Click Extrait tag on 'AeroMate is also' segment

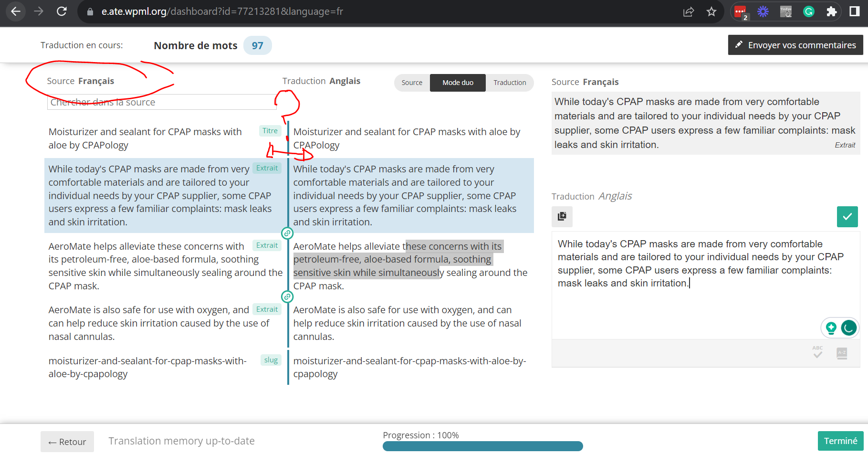[x=267, y=309]
